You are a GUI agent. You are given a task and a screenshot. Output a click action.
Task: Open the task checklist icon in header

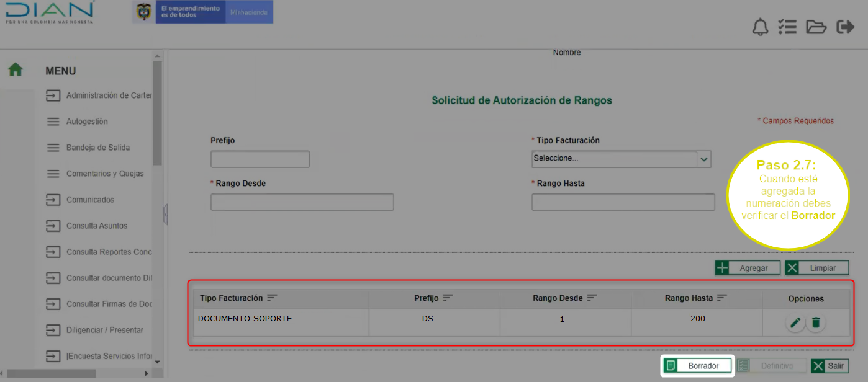point(787,27)
